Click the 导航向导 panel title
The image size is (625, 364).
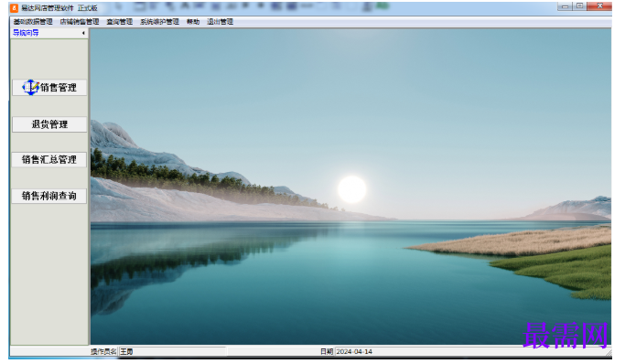click(x=26, y=33)
